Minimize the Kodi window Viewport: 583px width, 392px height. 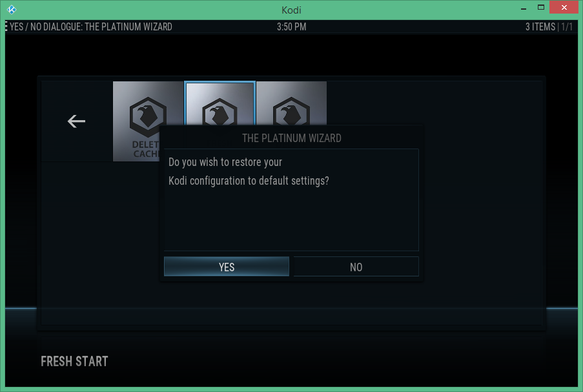tap(524, 8)
